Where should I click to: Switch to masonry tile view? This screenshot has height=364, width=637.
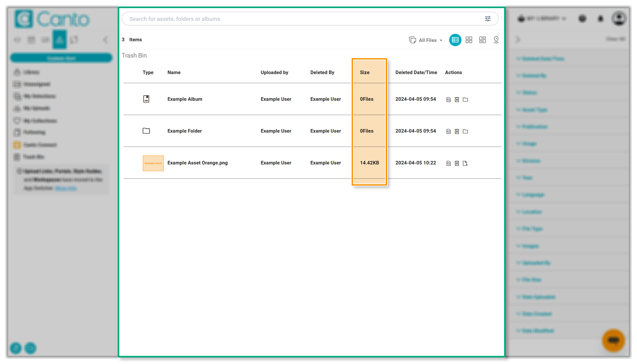(x=482, y=40)
